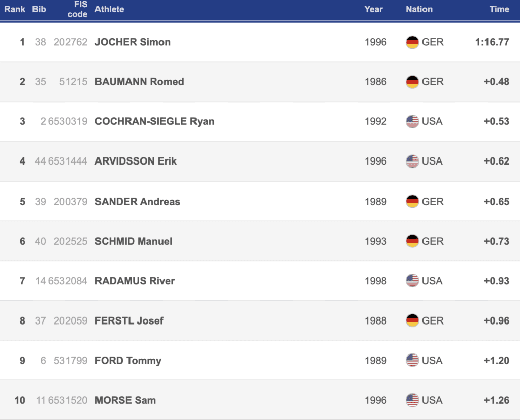Select the Nation column header
The image size is (520, 420).
click(419, 9)
